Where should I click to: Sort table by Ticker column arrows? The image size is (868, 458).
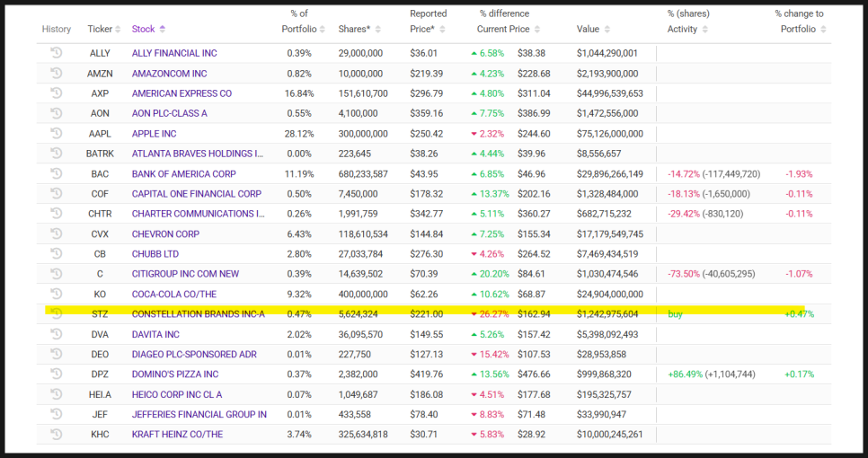118,29
